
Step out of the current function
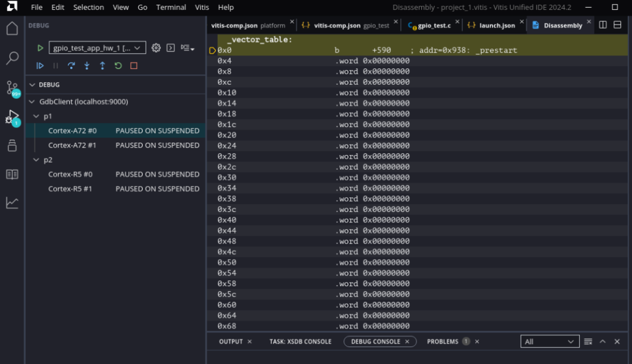click(x=102, y=66)
